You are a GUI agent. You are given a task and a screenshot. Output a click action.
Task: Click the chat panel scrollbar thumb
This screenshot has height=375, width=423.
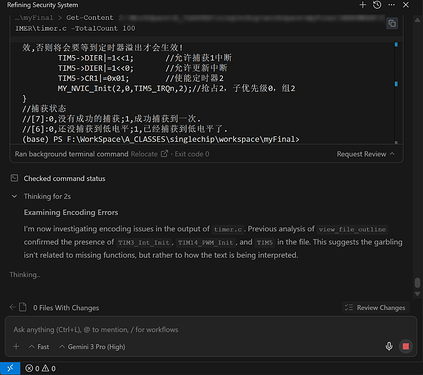tap(417, 282)
